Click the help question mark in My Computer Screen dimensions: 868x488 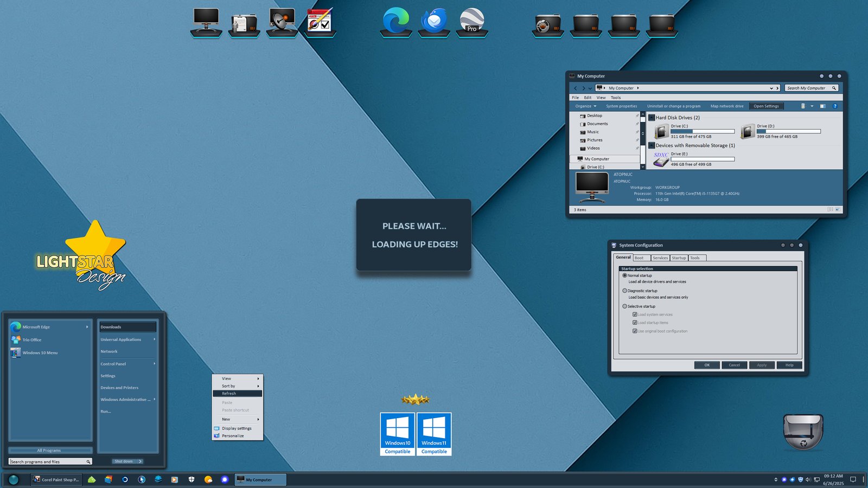tap(835, 106)
